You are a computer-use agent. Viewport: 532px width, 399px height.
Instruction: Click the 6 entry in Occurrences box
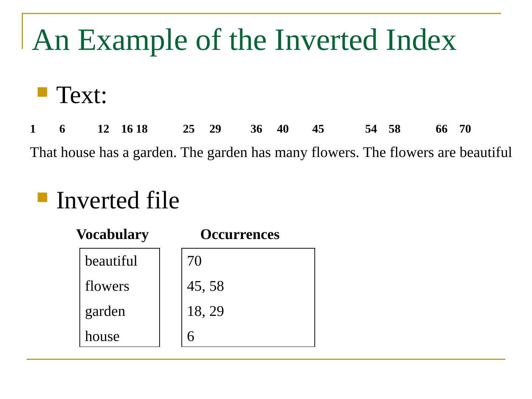pyautogui.click(x=191, y=337)
